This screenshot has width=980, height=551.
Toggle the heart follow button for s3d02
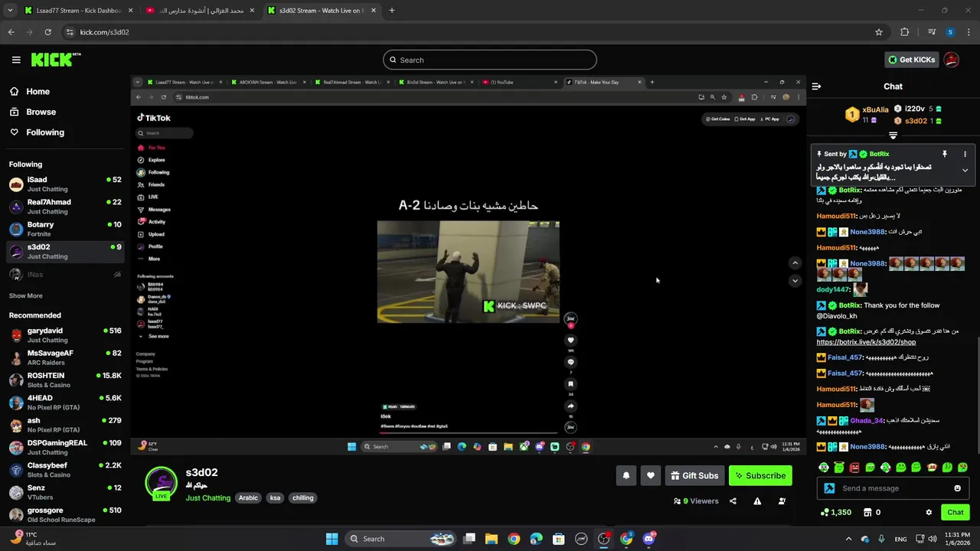click(x=651, y=476)
